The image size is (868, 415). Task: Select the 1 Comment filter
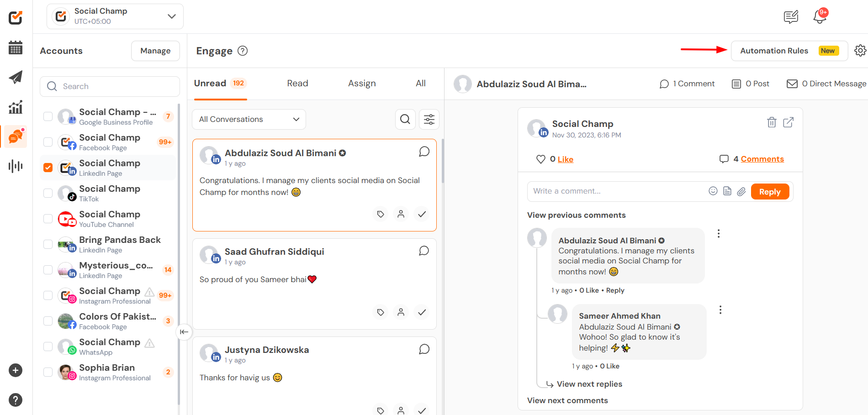click(687, 84)
